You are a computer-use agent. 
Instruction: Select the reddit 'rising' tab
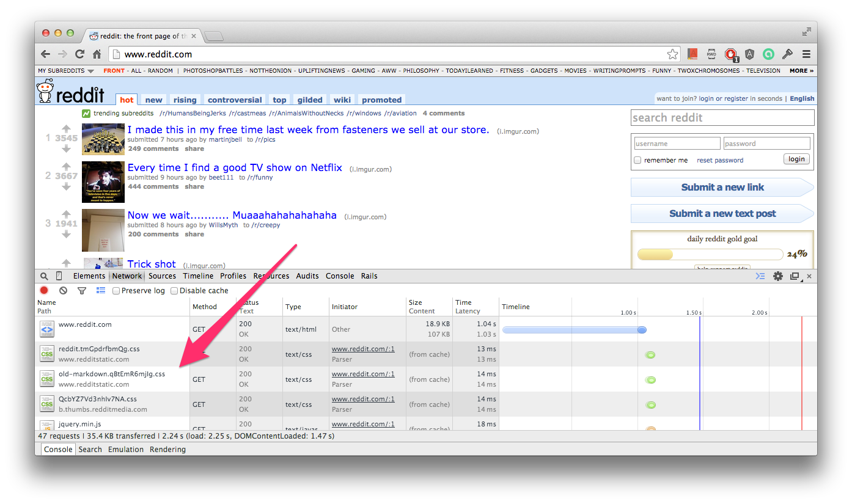coord(185,100)
